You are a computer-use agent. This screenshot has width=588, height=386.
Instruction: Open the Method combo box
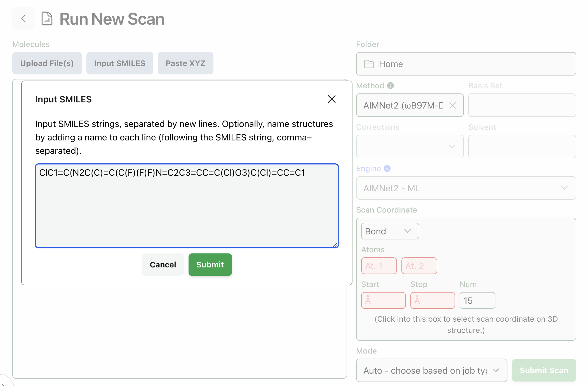coord(410,105)
